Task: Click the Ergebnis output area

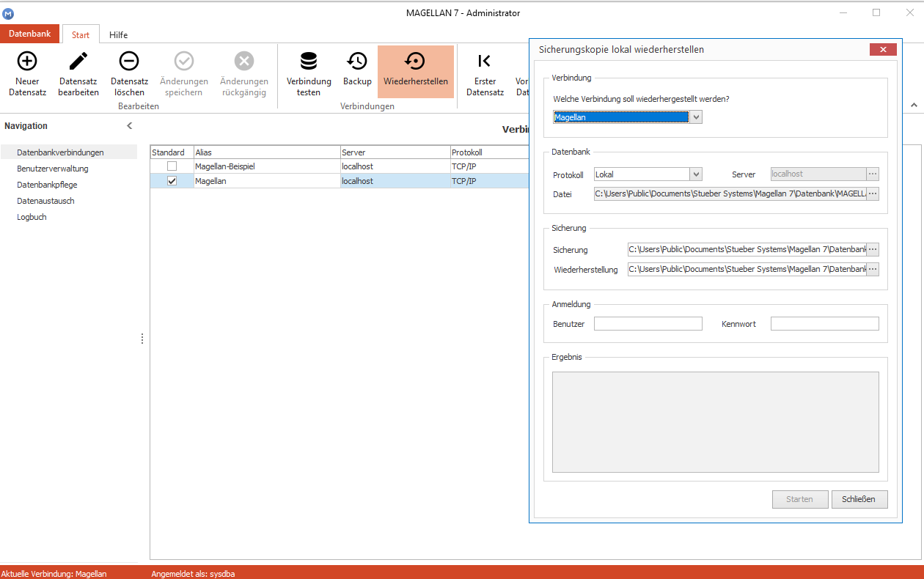Action: 716,422
